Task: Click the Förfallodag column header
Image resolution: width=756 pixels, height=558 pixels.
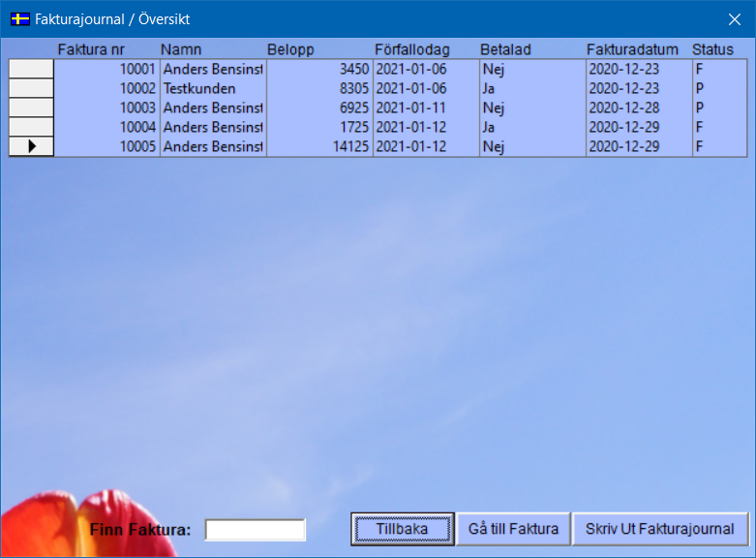Action: tap(412, 49)
